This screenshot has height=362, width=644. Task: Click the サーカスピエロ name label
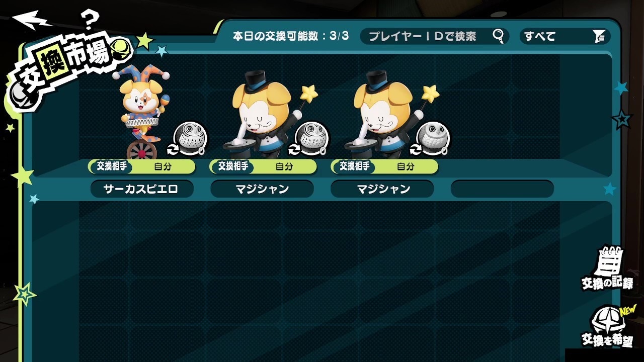141,189
